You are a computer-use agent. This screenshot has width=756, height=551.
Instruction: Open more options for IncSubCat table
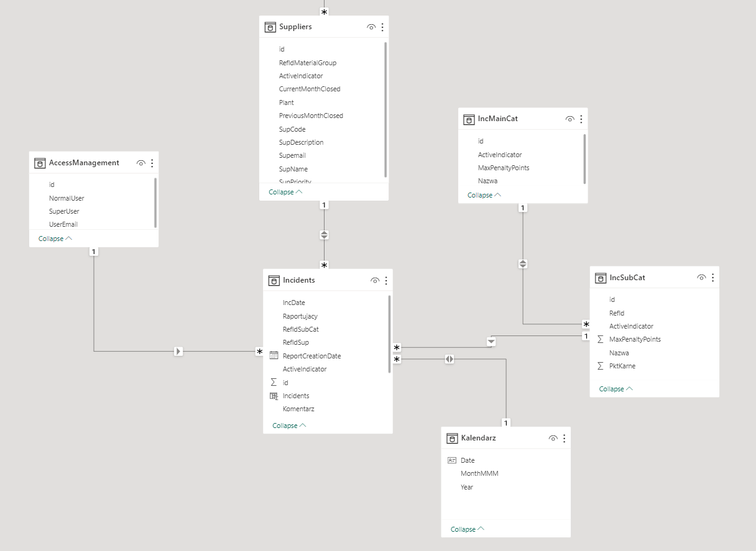tap(712, 278)
